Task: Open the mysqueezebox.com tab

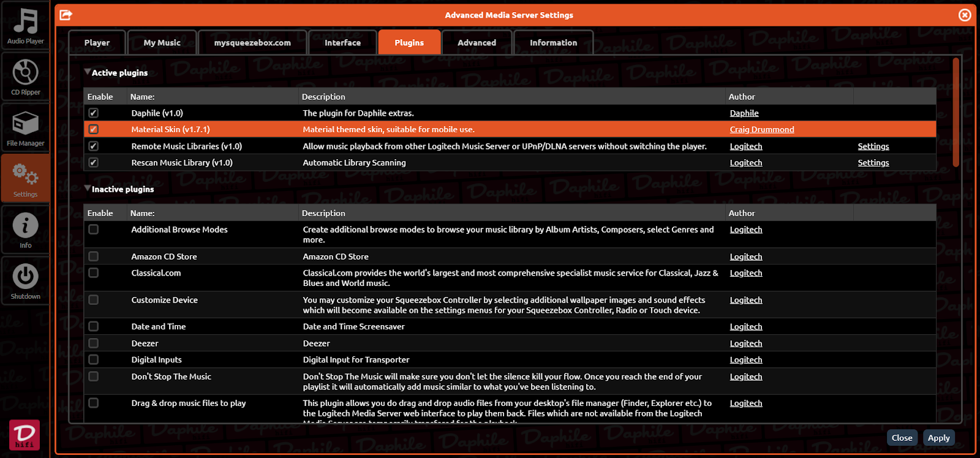Action: (252, 42)
